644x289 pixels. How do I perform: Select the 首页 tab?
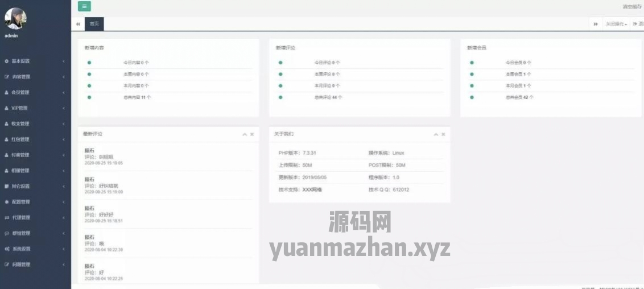click(x=94, y=24)
